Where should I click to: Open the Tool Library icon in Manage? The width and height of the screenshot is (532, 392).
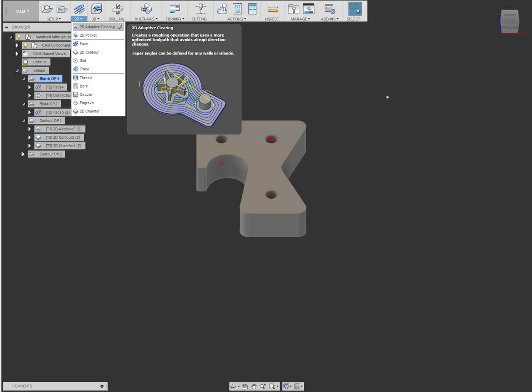click(x=293, y=9)
